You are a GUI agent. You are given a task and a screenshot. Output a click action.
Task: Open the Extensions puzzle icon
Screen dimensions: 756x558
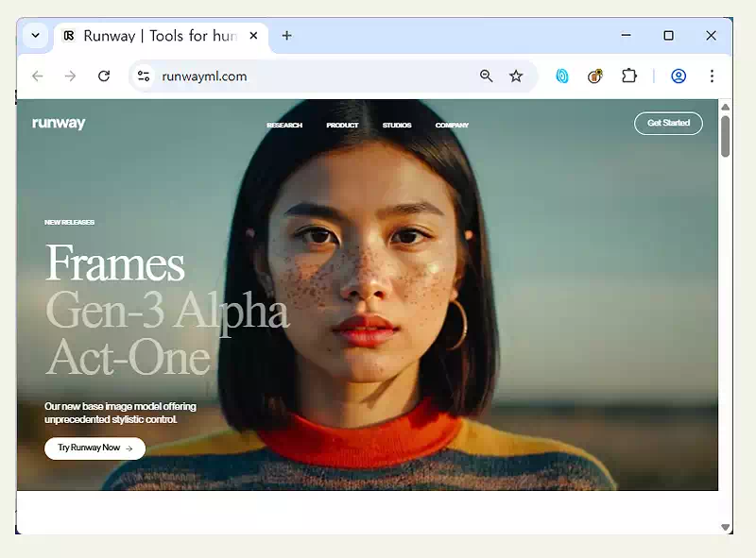coord(628,76)
